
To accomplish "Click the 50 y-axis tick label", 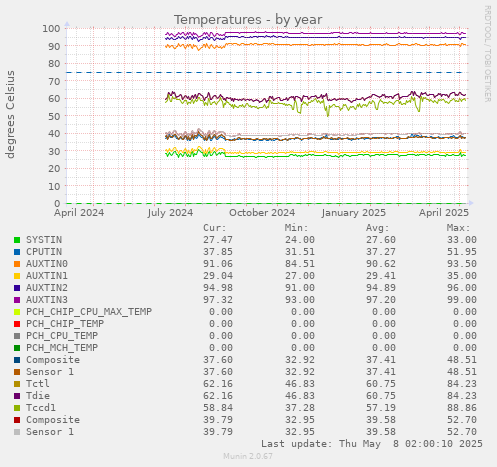I will point(54,116).
